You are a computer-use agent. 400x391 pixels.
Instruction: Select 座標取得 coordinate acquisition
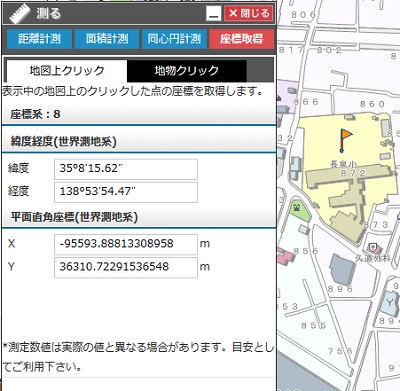tap(242, 39)
